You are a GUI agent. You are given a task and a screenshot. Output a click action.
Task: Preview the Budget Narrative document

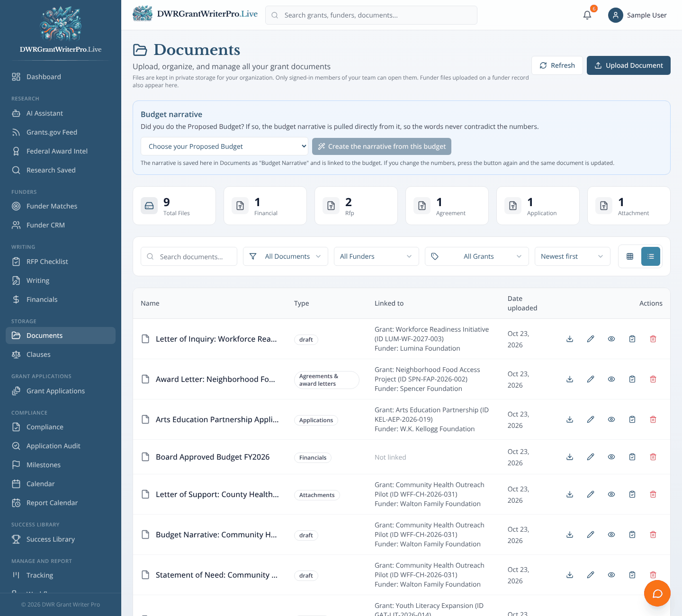coord(611,534)
